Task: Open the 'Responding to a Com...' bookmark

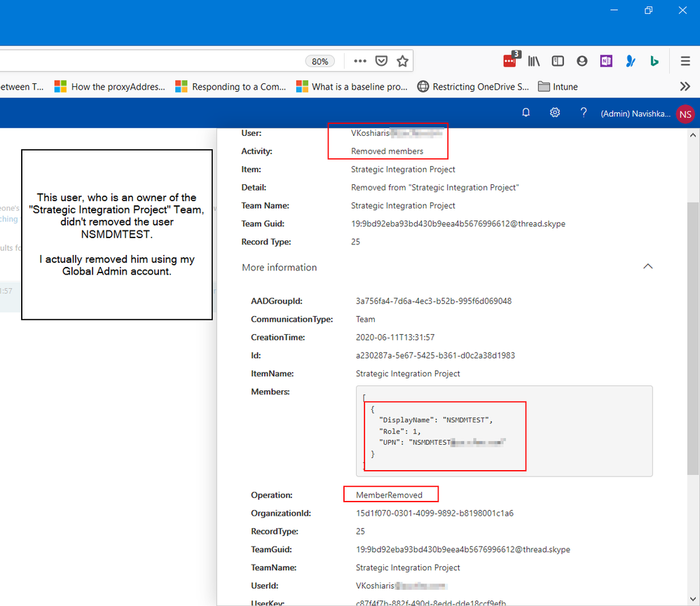Action: (x=231, y=87)
